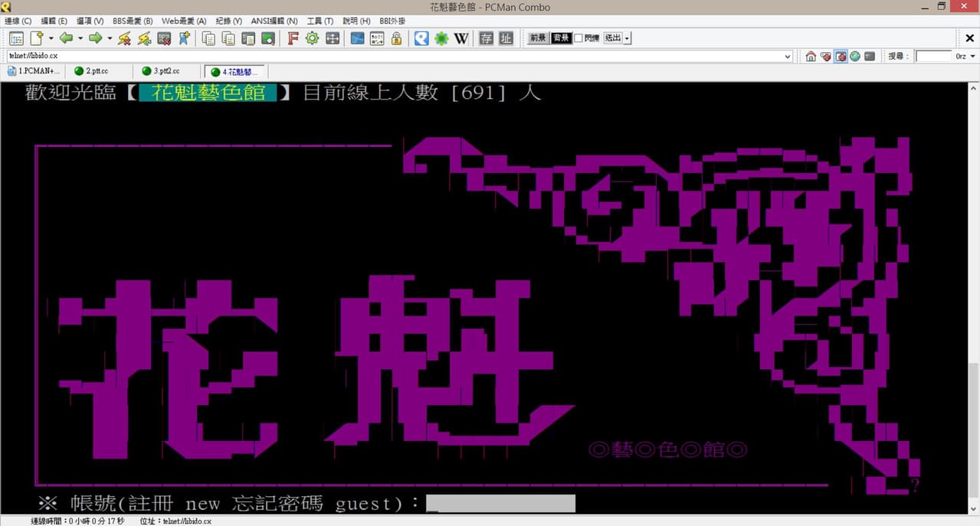Switch to the 3.ptt2.cc tab

166,71
